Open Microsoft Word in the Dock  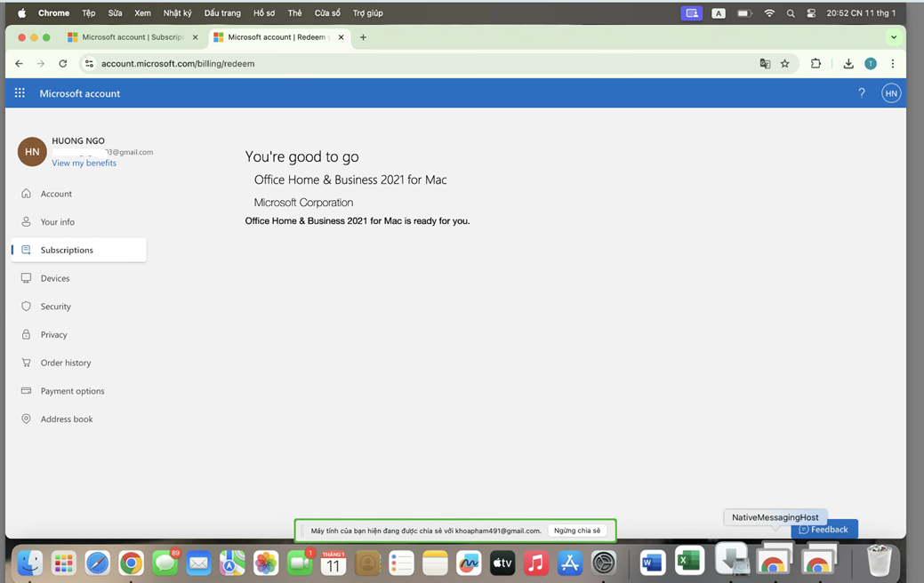(653, 562)
